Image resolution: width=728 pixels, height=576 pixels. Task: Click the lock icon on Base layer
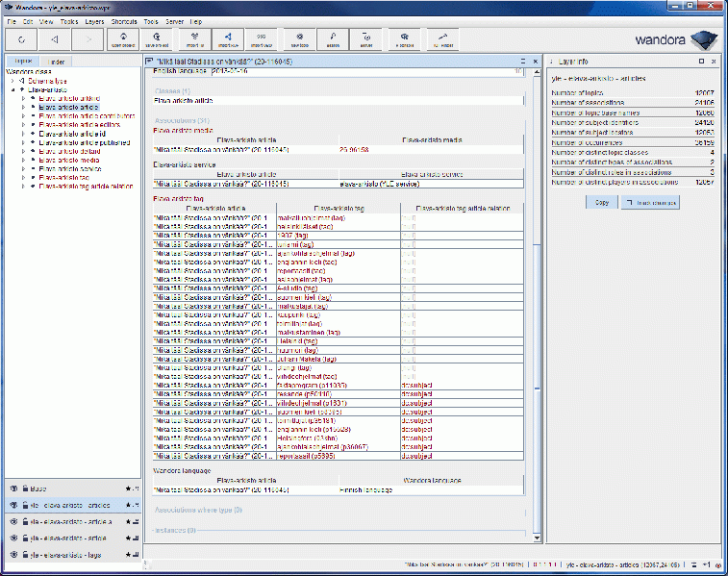(23, 488)
